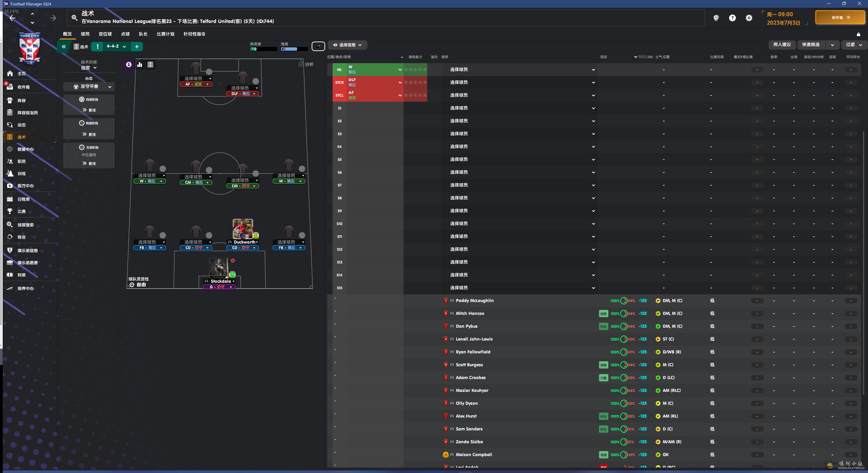The height and width of the screenshot is (473, 868).
Task: Click 更改 under 转换阶段
Action: (89, 134)
